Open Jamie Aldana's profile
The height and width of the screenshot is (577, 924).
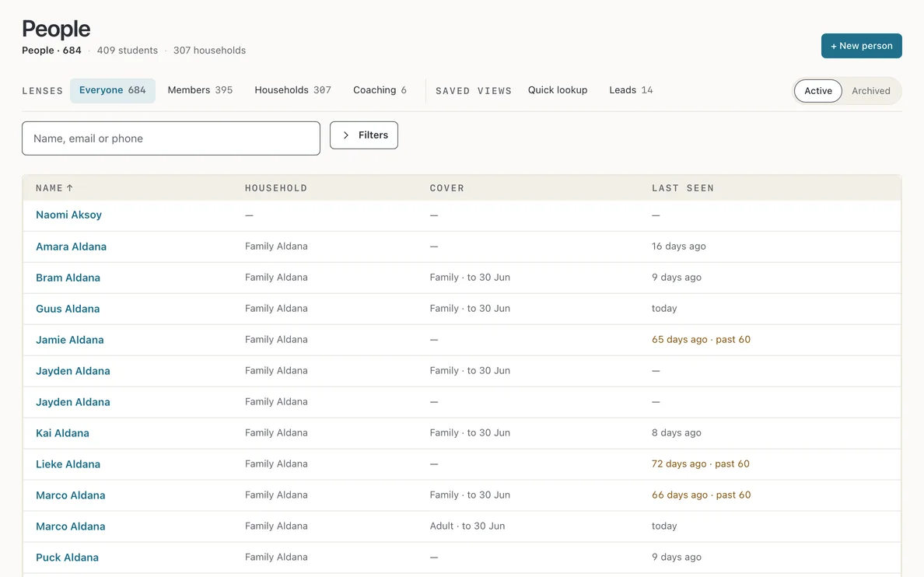coord(69,340)
